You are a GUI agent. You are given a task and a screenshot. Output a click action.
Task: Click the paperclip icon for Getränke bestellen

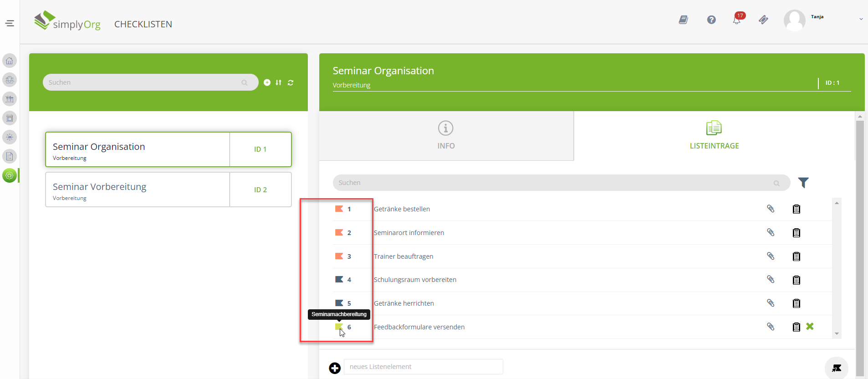pos(771,209)
